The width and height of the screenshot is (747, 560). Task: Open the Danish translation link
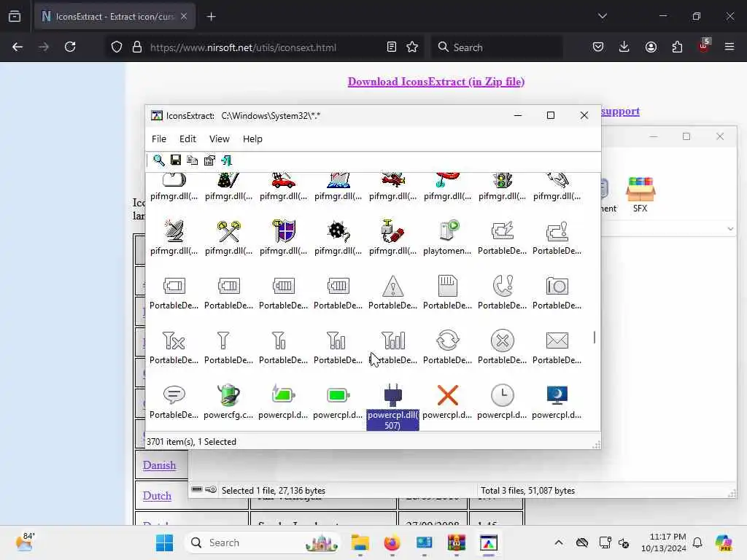[160, 465]
